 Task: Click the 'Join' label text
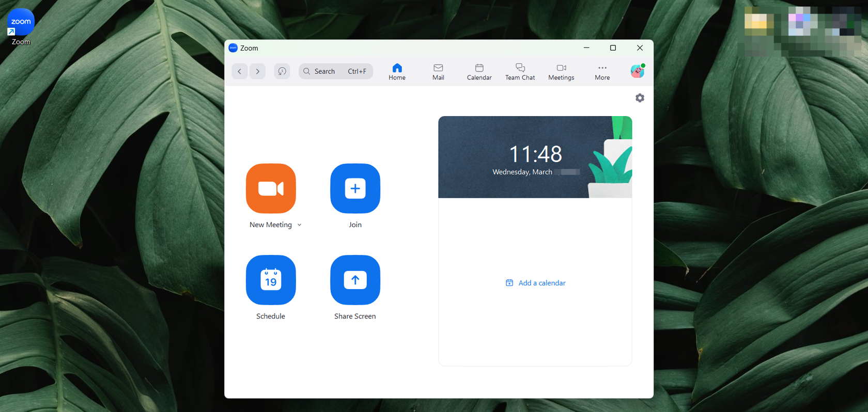coord(355,225)
